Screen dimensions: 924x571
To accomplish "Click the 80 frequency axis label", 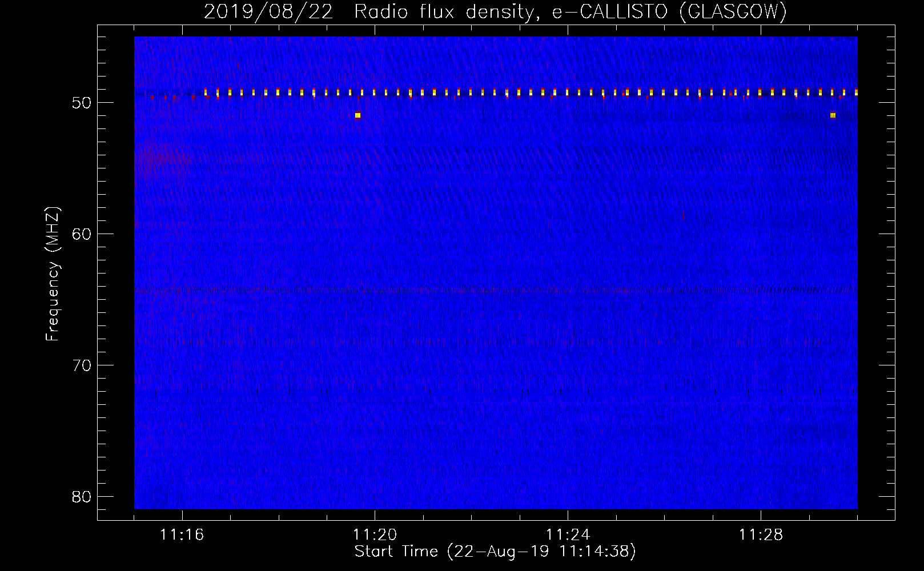I will point(82,497).
